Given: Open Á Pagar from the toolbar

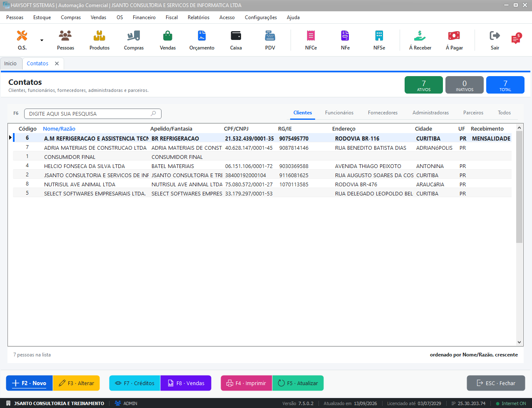Looking at the screenshot, I should 454,40.
